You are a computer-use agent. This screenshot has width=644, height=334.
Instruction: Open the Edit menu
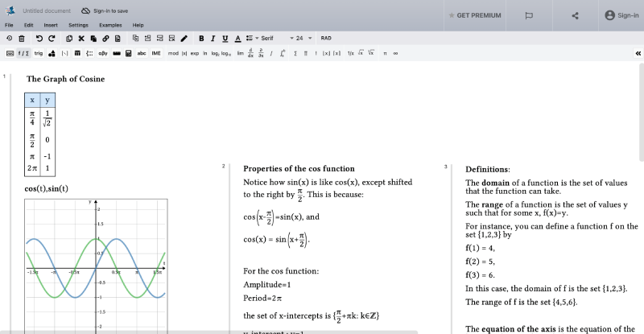28,25
